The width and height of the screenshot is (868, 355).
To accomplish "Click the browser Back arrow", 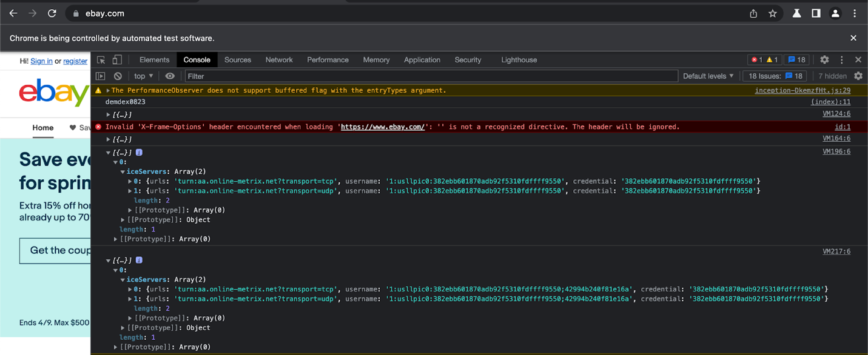I will [13, 13].
